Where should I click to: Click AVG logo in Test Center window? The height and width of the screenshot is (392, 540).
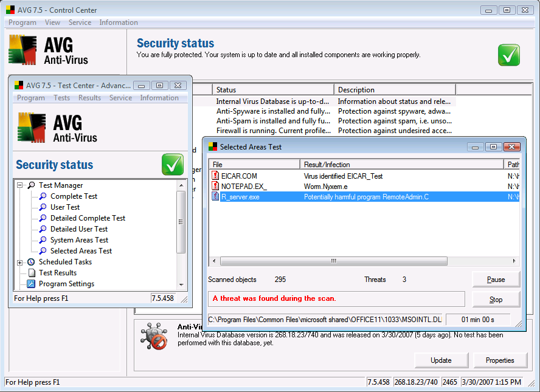click(x=58, y=128)
